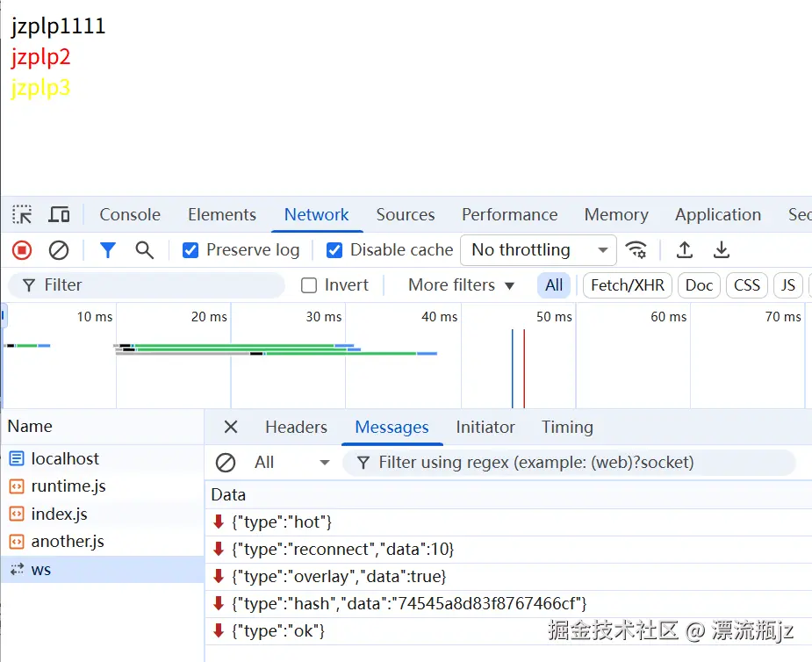
Task: Select the overlay message row
Action: [x=508, y=577]
